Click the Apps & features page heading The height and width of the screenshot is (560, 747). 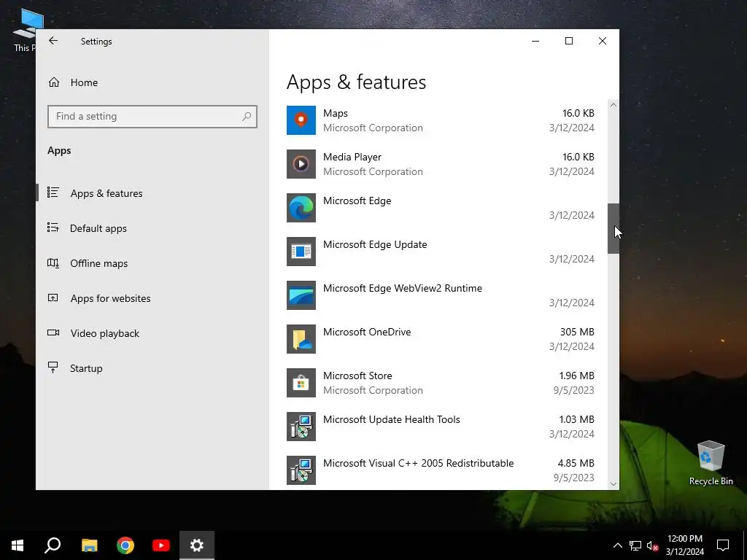tap(356, 82)
